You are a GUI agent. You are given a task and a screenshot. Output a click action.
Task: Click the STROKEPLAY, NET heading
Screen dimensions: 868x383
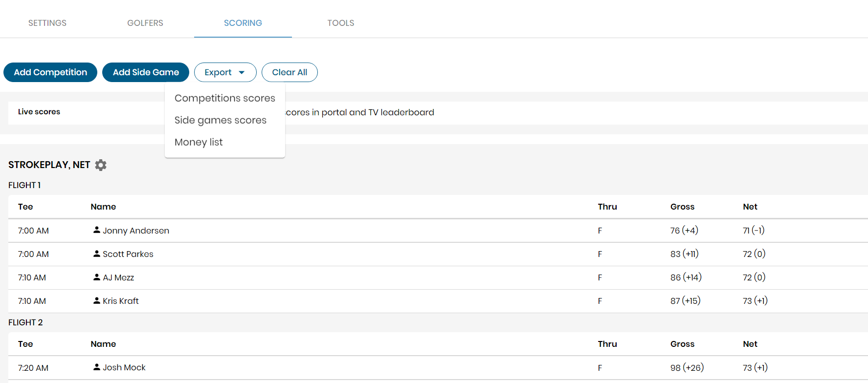[49, 165]
